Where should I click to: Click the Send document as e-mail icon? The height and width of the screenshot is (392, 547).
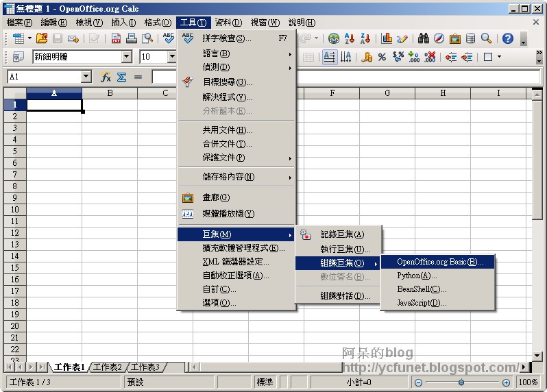tap(73, 38)
